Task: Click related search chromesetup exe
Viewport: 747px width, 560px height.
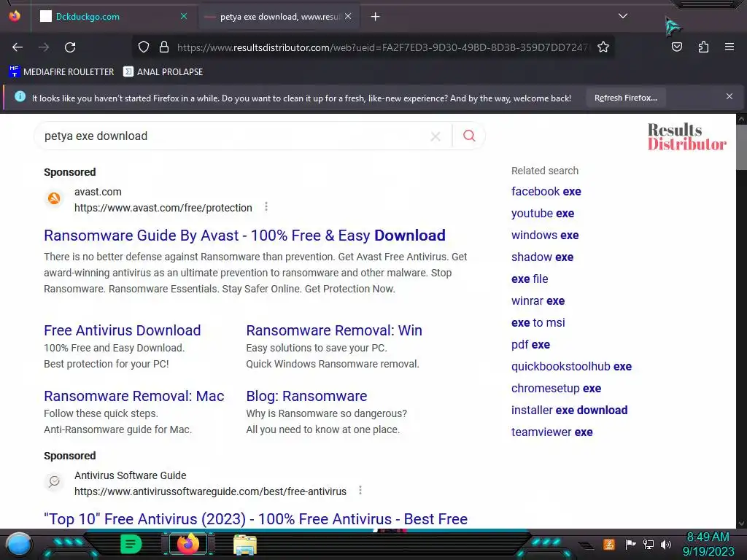Action: pos(556,389)
